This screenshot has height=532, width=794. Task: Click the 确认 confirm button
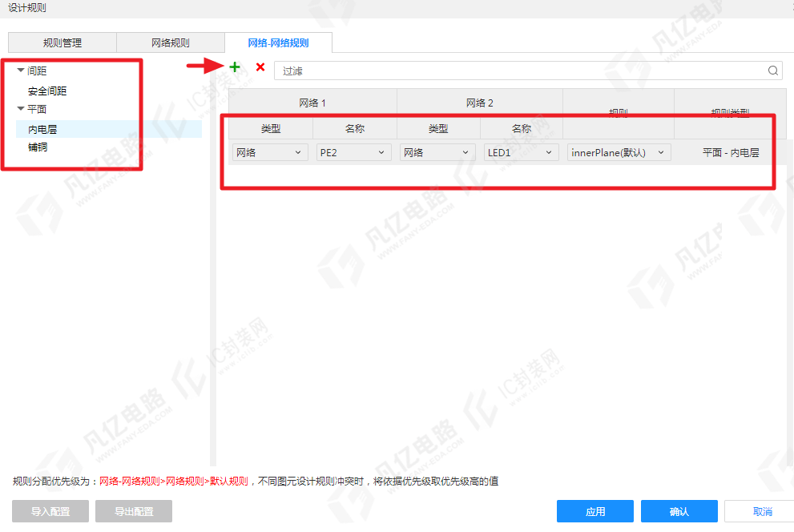click(679, 511)
